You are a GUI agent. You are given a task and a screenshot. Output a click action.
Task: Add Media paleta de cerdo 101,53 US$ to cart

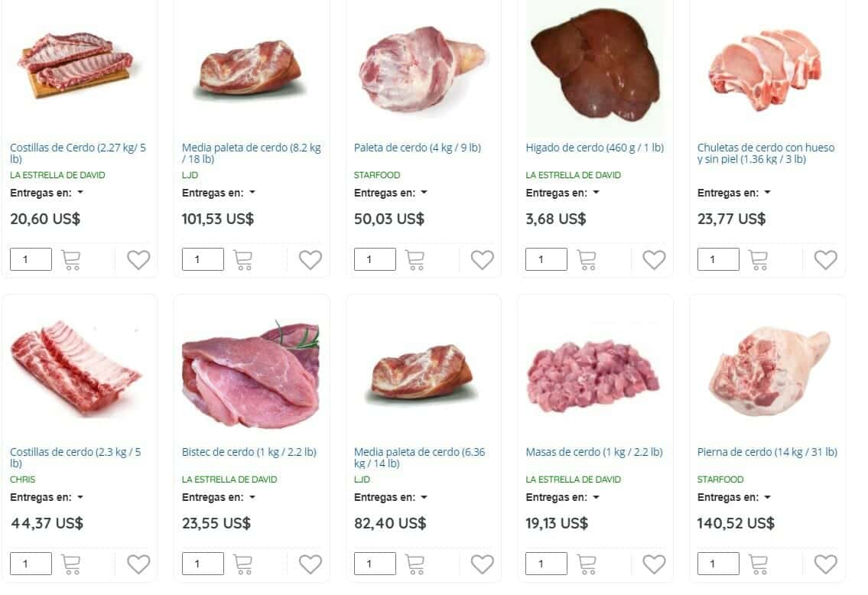pyautogui.click(x=243, y=259)
